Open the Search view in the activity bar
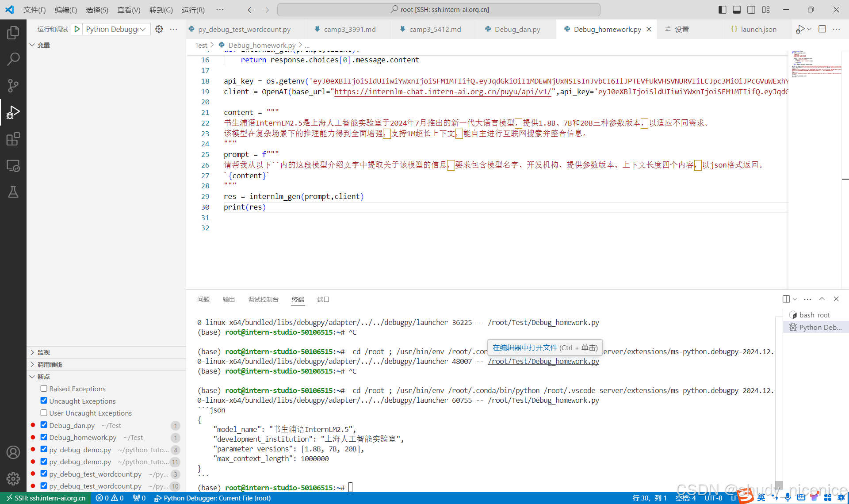The image size is (849, 504). click(13, 59)
